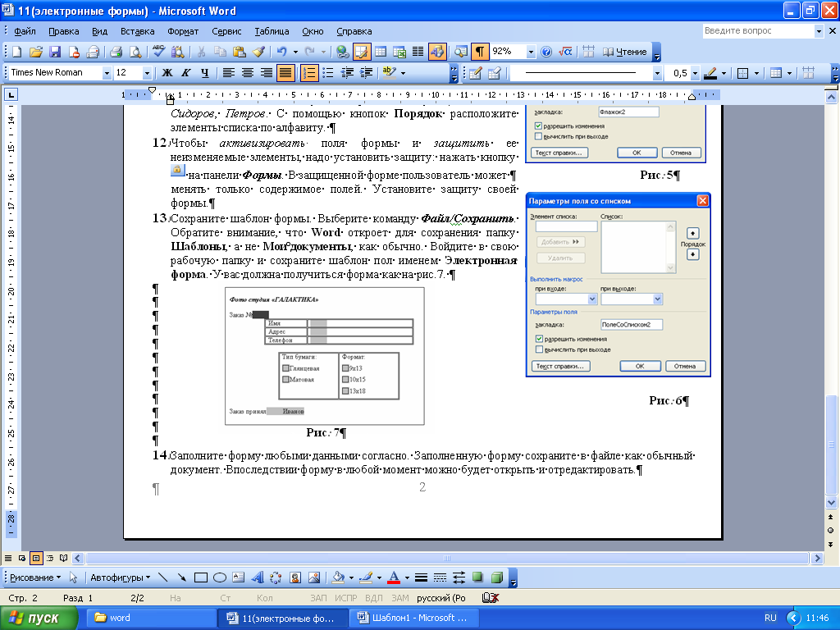Screen dimensions: 840x630
Task: Open the font name dropdown arrow
Action: click(107, 73)
